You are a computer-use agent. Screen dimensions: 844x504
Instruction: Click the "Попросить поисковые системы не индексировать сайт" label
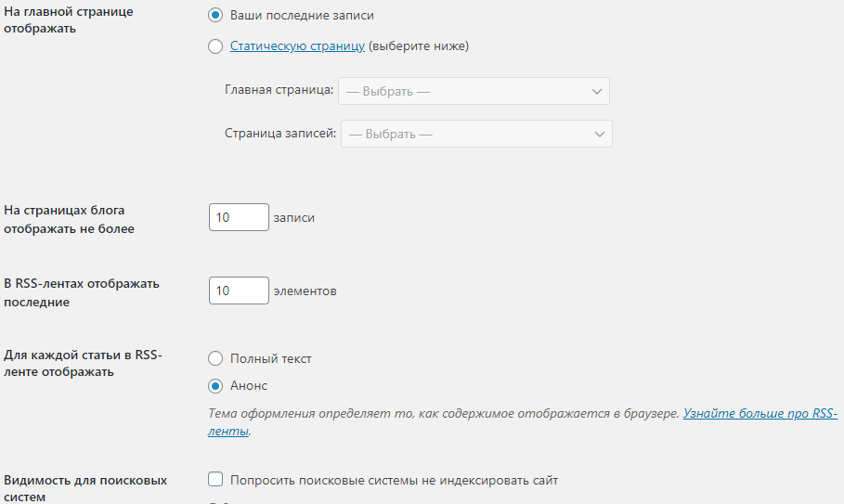pyautogui.click(x=394, y=480)
